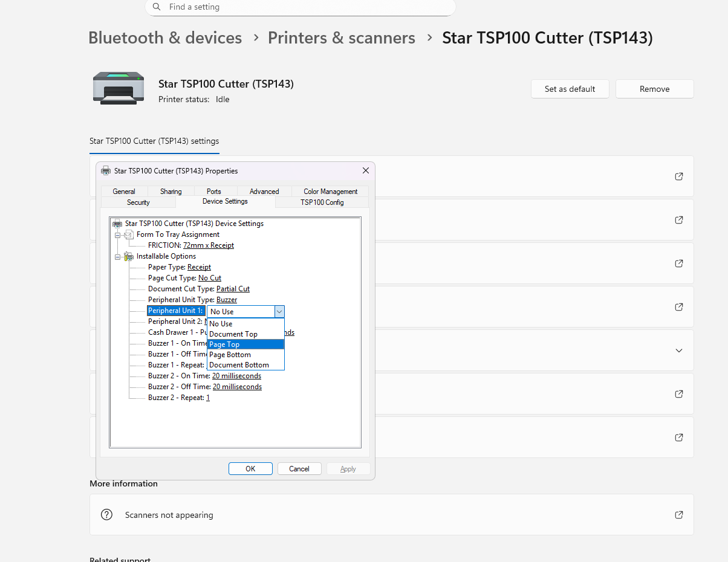Select the Buzzer 1 - On Time row
Viewport: 728px width, 562px height.
tap(177, 343)
